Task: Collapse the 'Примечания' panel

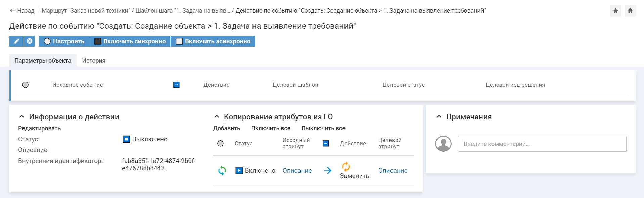Action: pyautogui.click(x=439, y=117)
